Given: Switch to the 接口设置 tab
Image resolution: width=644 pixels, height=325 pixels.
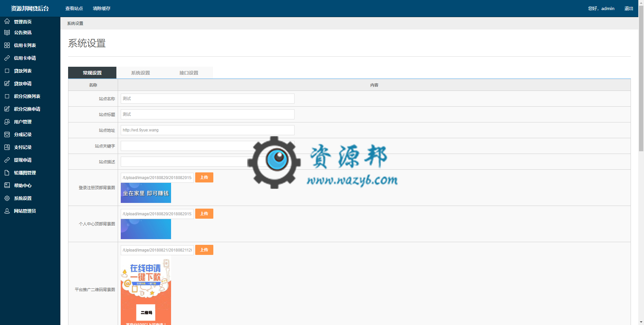Looking at the screenshot, I should [x=189, y=73].
